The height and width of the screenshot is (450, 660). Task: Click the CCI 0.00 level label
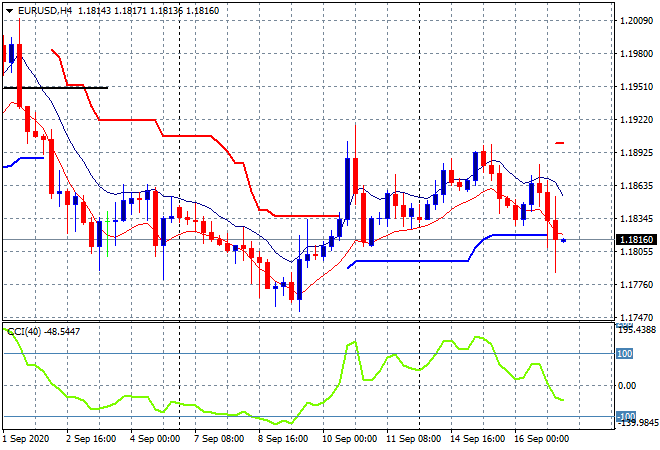tap(627, 386)
